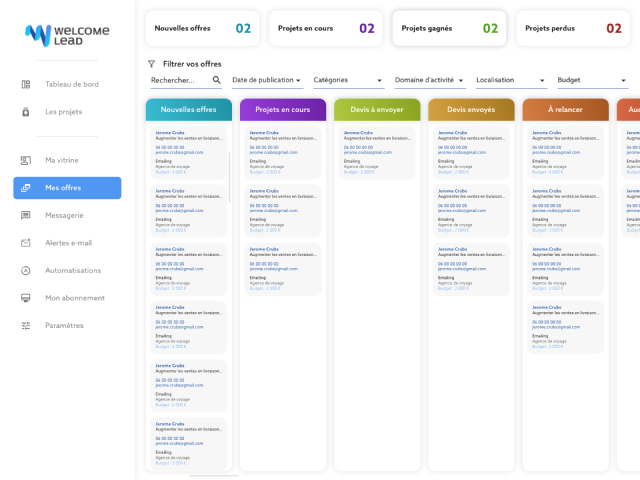The width and height of the screenshot is (640, 480).
Task: Click Projets gagnés summary card
Action: [449, 28]
